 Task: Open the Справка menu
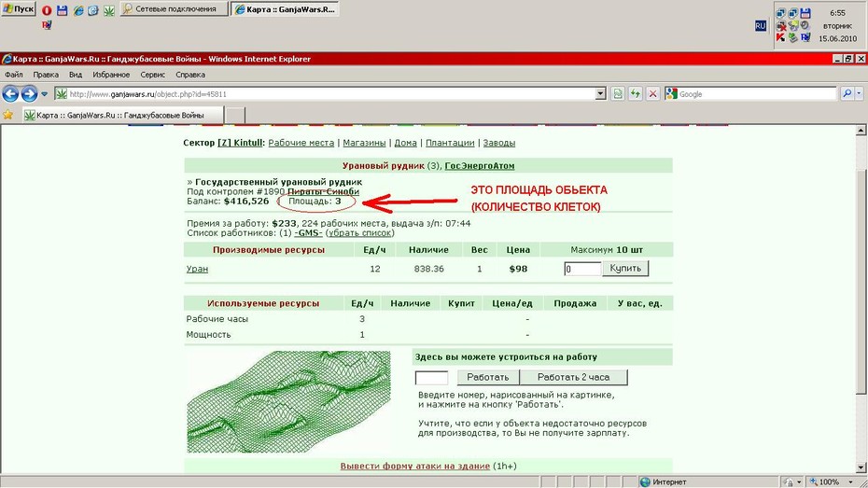coord(190,74)
